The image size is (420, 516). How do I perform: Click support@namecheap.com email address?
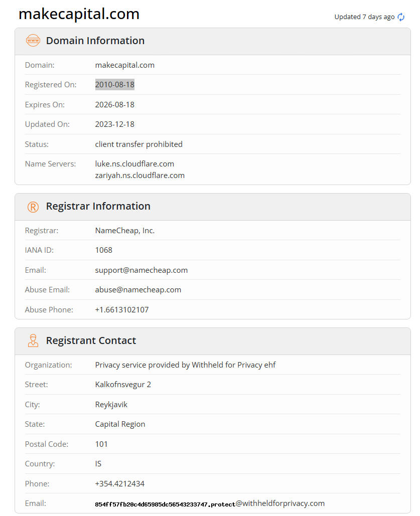(x=142, y=270)
